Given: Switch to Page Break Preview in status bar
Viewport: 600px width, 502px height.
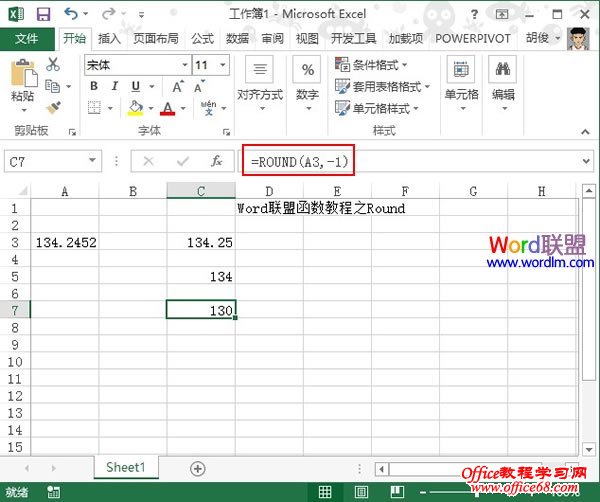Looking at the screenshot, I should click(397, 492).
